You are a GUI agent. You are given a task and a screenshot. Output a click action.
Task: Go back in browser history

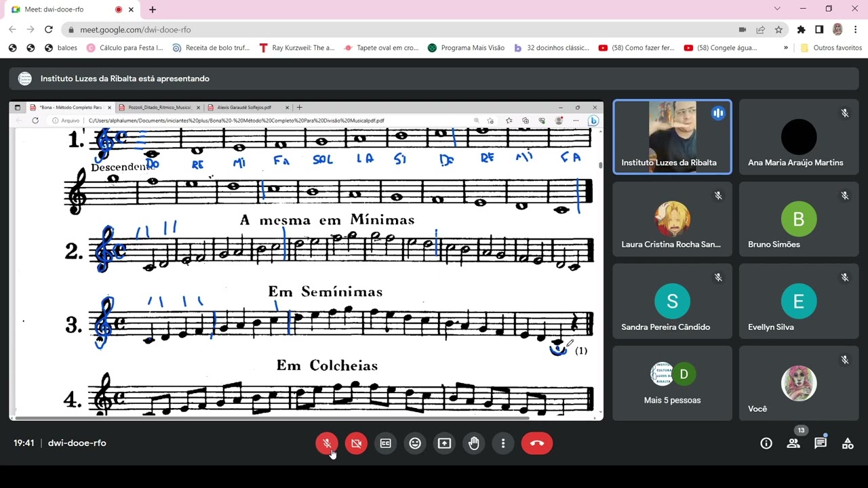coord(12,30)
